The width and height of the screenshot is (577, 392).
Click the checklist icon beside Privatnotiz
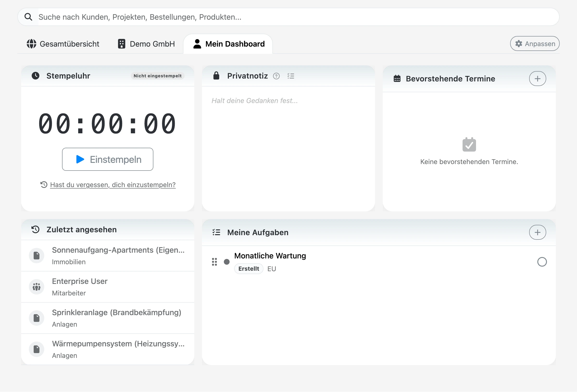[291, 76]
